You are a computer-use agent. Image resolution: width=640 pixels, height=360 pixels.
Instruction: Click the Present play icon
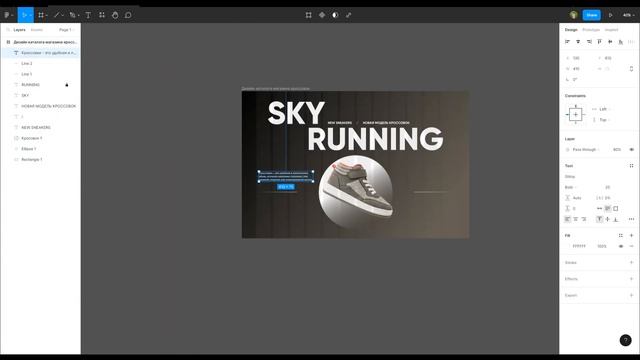point(611,15)
